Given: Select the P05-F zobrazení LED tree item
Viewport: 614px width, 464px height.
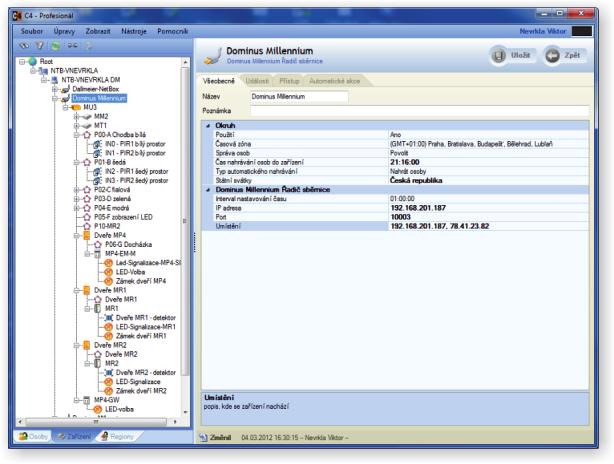Looking at the screenshot, I should (x=123, y=217).
